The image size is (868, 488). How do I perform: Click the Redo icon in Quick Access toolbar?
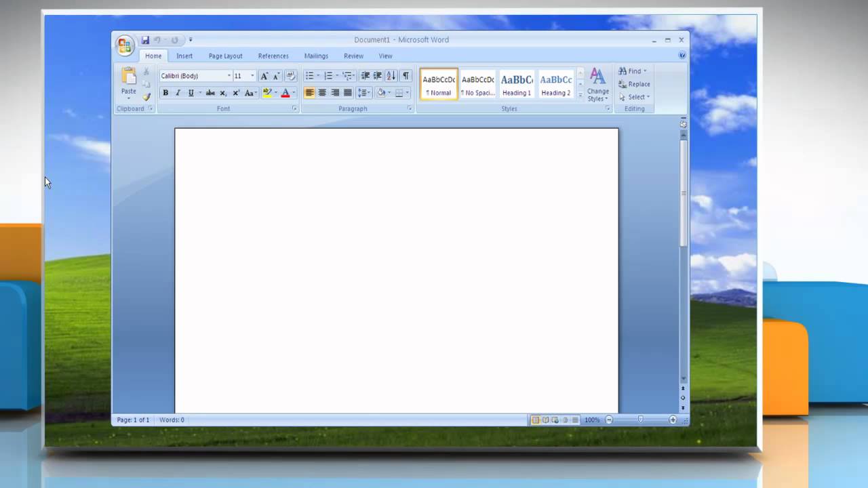174,40
